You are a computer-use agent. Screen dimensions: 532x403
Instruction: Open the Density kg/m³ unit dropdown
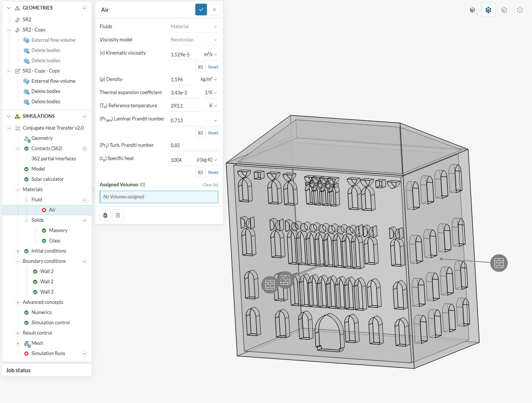pyautogui.click(x=208, y=79)
